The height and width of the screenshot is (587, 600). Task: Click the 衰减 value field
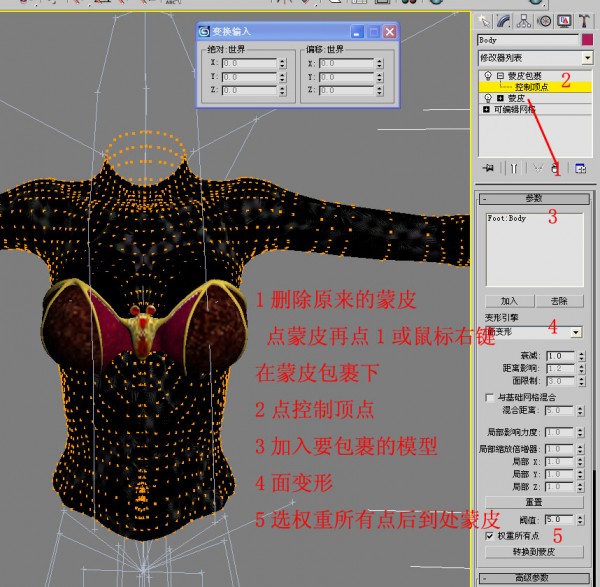click(560, 356)
